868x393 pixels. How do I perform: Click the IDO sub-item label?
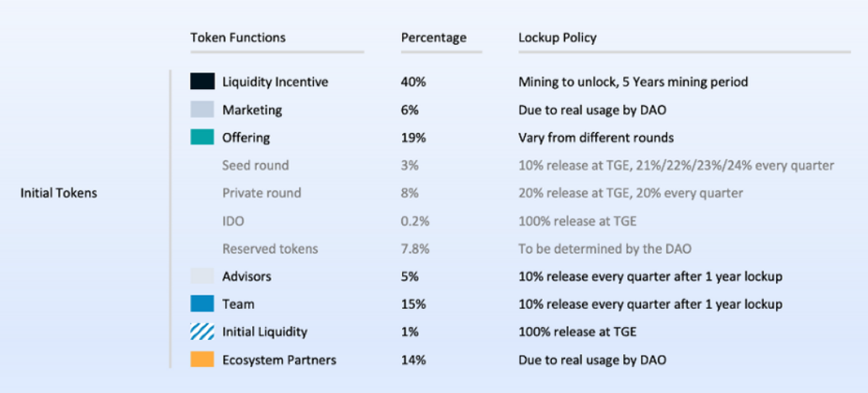[x=235, y=221]
